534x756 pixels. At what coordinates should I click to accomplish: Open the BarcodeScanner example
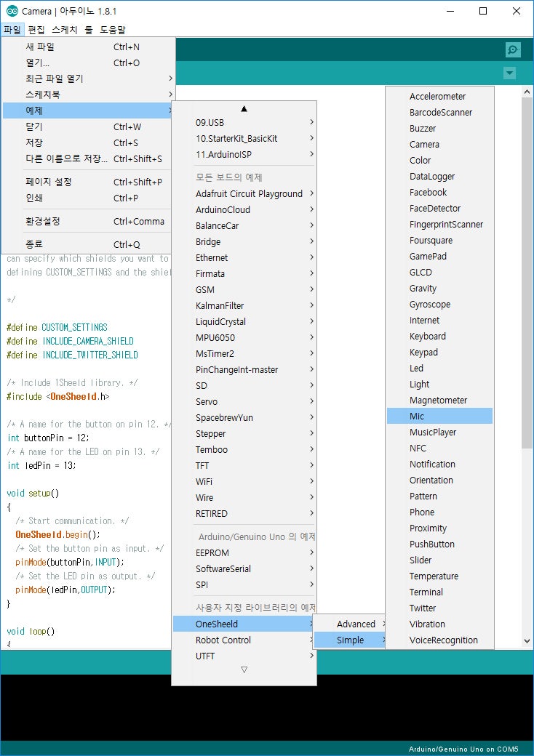tap(439, 113)
